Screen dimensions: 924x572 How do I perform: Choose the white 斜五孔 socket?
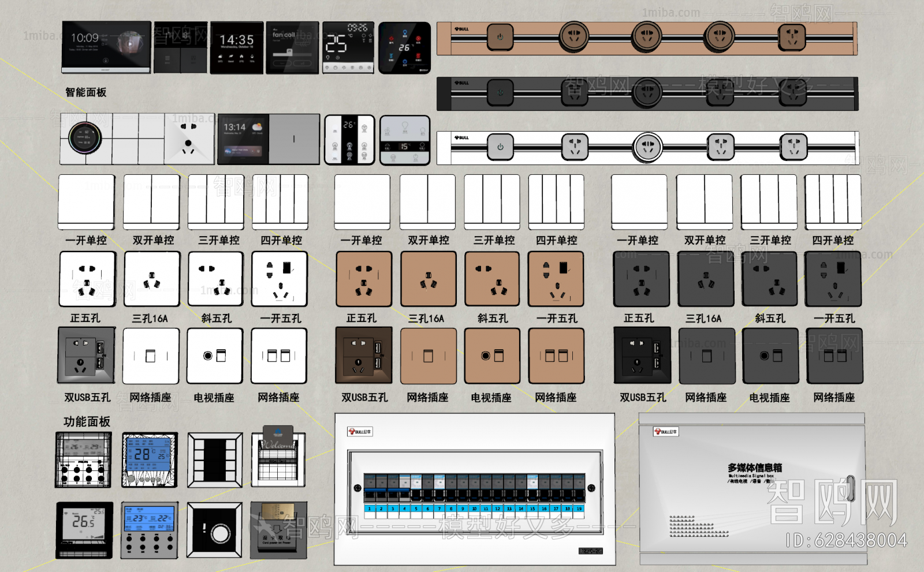point(216,279)
